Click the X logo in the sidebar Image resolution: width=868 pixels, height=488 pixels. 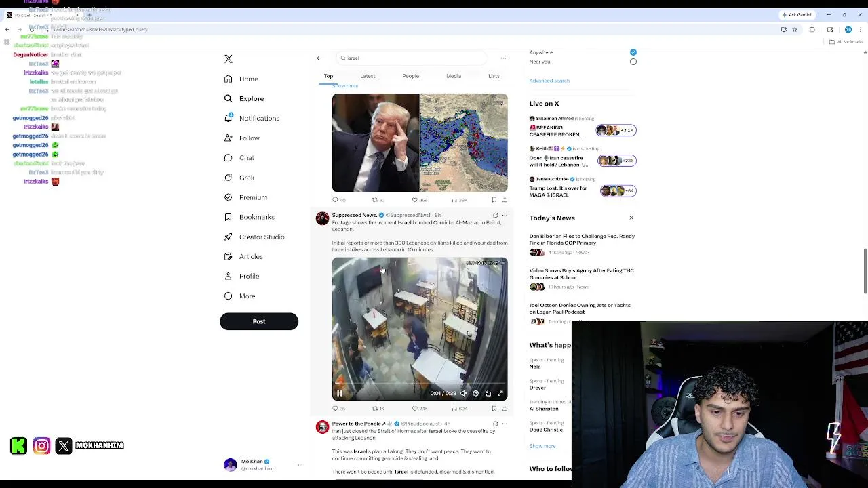pos(229,59)
